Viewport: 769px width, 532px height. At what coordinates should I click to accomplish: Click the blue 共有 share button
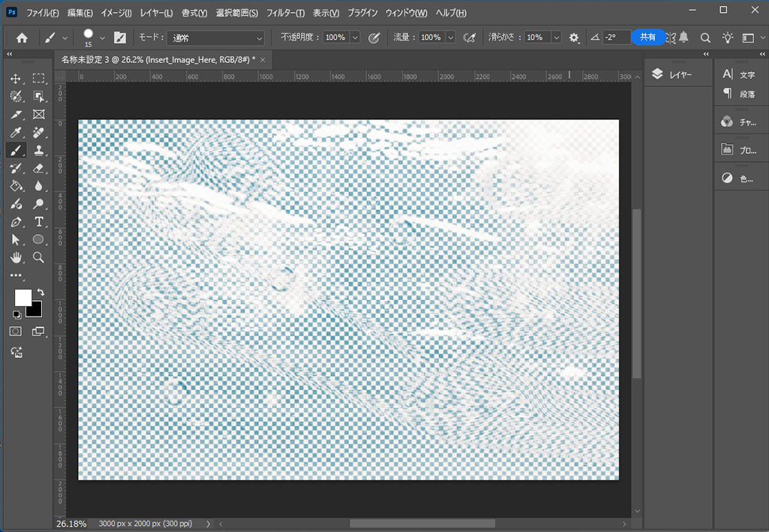(647, 37)
